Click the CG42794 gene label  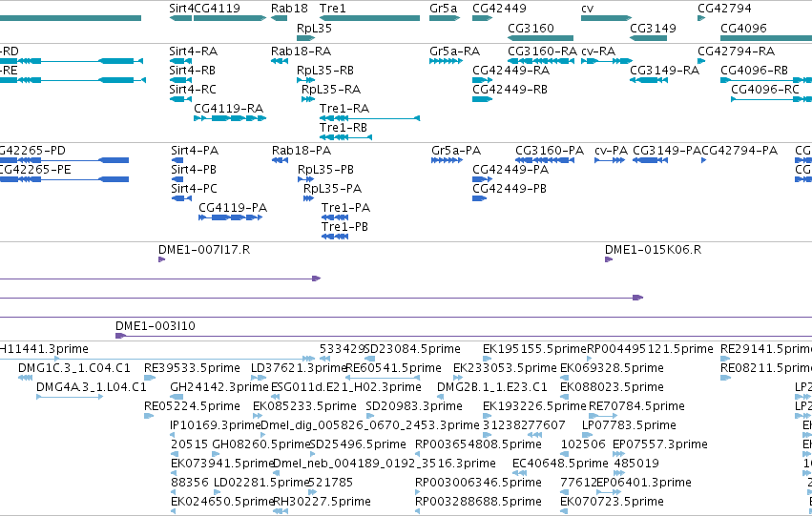[x=724, y=9]
